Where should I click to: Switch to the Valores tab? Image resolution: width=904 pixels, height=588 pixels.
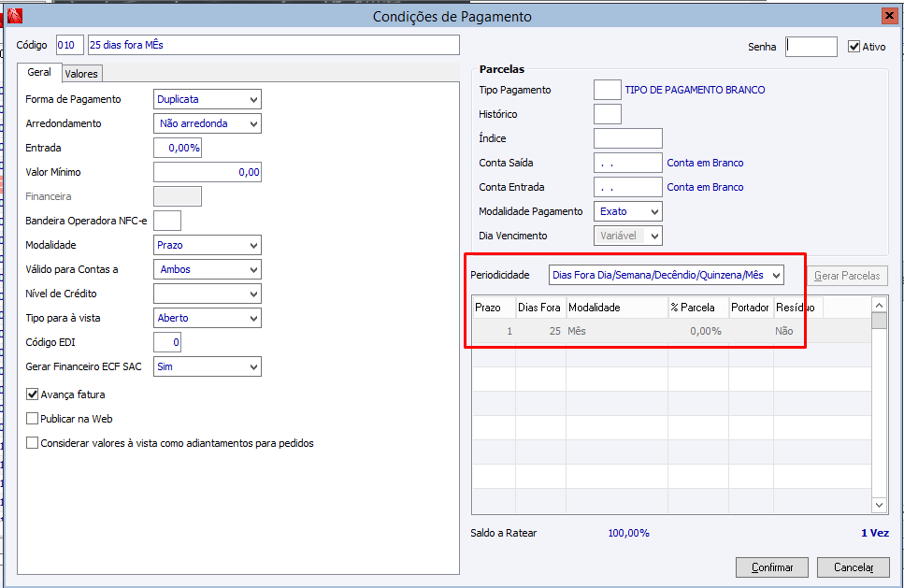tap(81, 74)
